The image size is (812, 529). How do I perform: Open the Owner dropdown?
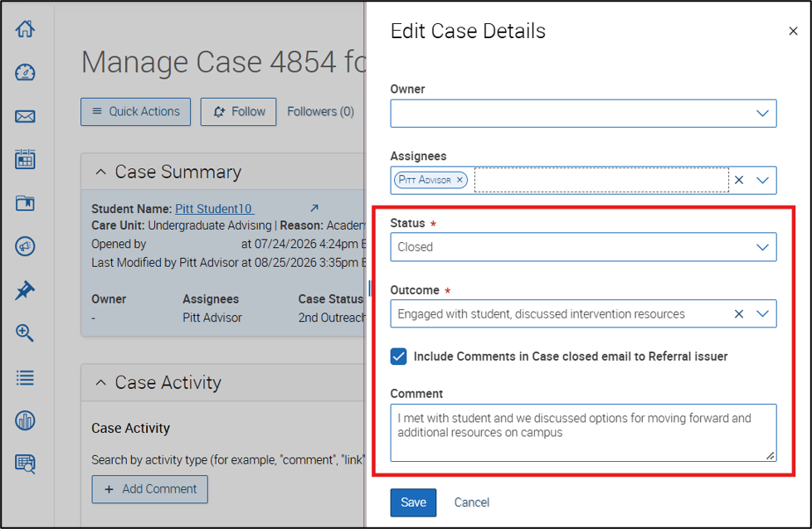[583, 114]
